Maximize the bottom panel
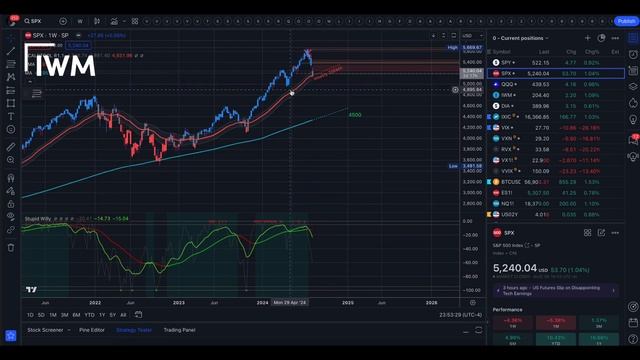The height and width of the screenshot is (360, 640). tap(479, 330)
